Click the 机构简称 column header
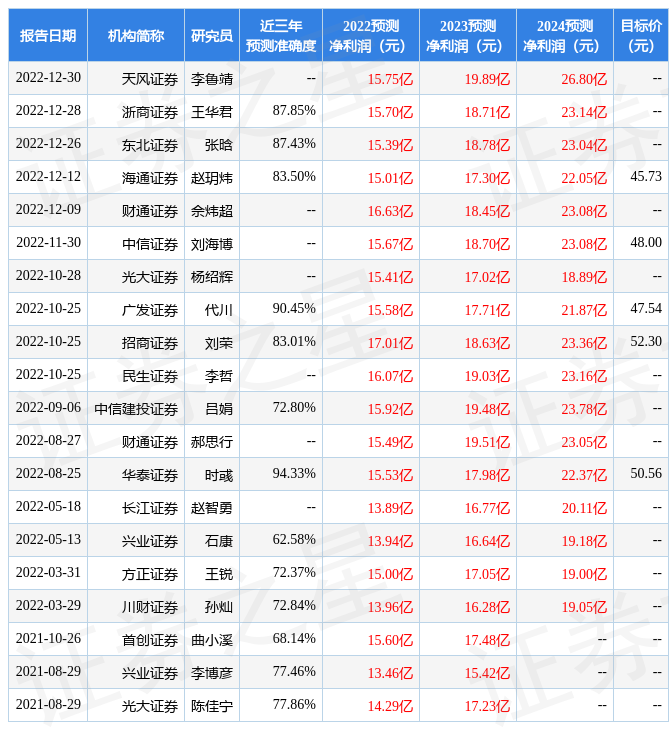This screenshot has width=669, height=730. tap(136, 35)
